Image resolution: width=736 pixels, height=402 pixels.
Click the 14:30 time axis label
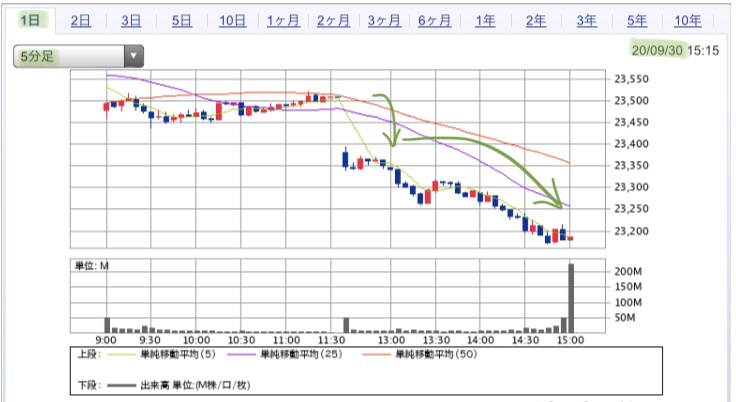[525, 340]
